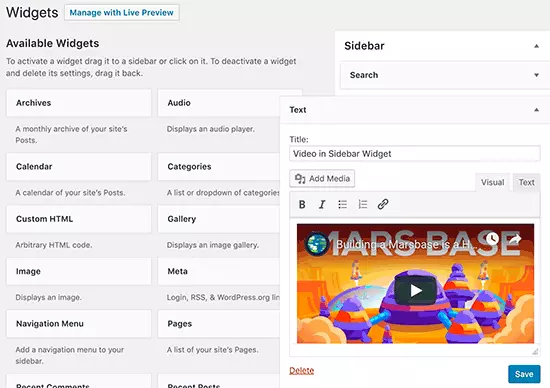Click 'Displays an image.' description
Image resolution: width=550 pixels, height=388 pixels.
pos(48,297)
